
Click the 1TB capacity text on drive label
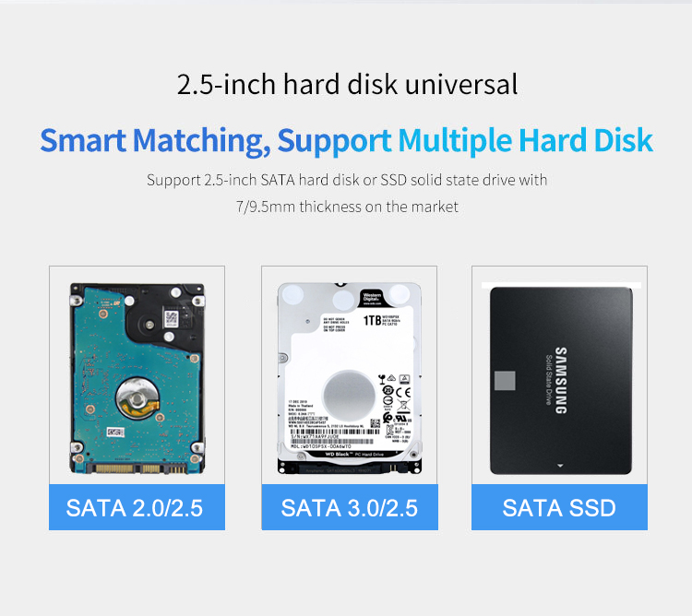tap(372, 320)
